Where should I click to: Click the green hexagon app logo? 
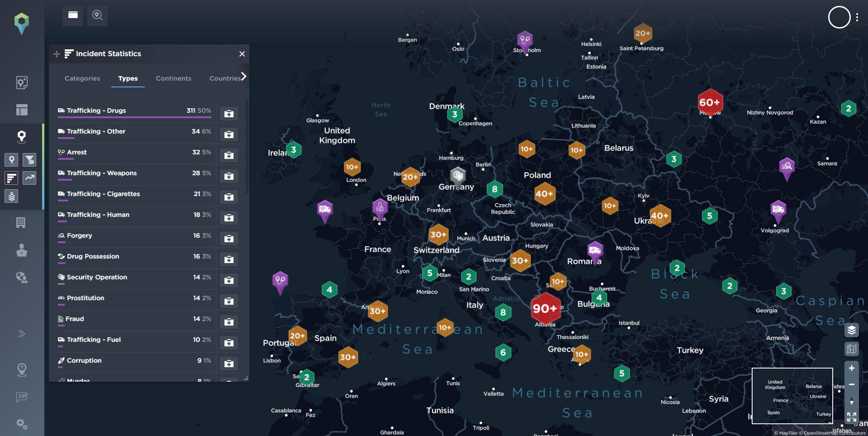pyautogui.click(x=21, y=24)
